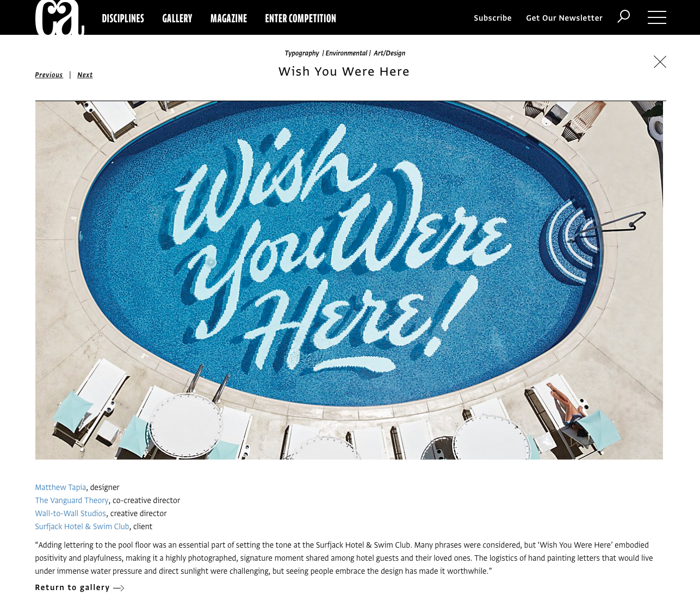Open Get Our Newsletter link
This screenshot has width=700, height=614.
[564, 18]
